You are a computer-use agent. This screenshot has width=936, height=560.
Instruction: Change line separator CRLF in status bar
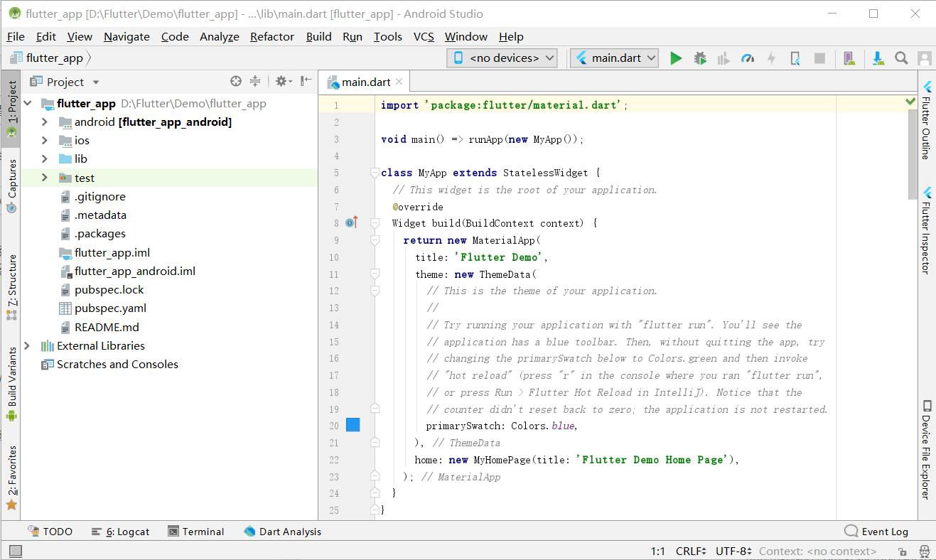(x=691, y=551)
